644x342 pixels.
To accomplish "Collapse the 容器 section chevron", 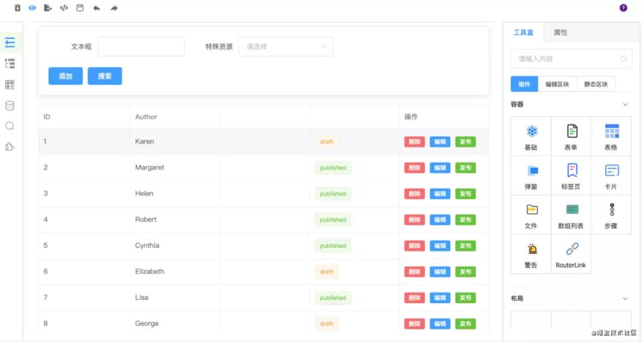I will [x=625, y=104].
